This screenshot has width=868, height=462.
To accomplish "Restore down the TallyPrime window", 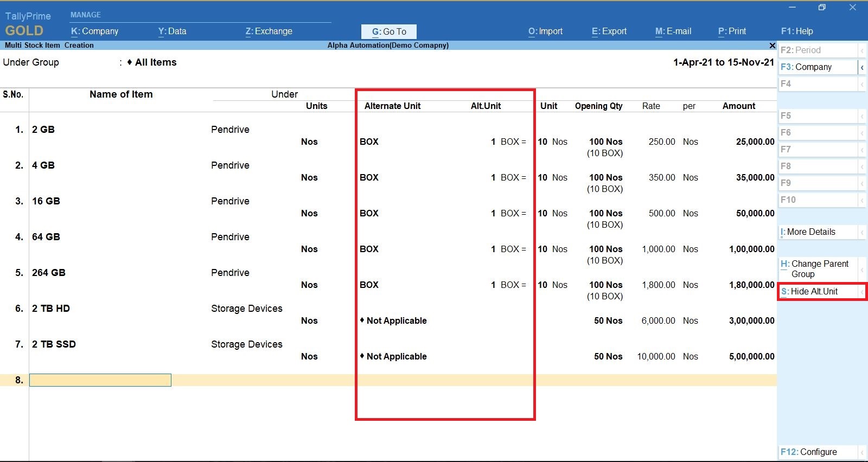I will pyautogui.click(x=822, y=8).
